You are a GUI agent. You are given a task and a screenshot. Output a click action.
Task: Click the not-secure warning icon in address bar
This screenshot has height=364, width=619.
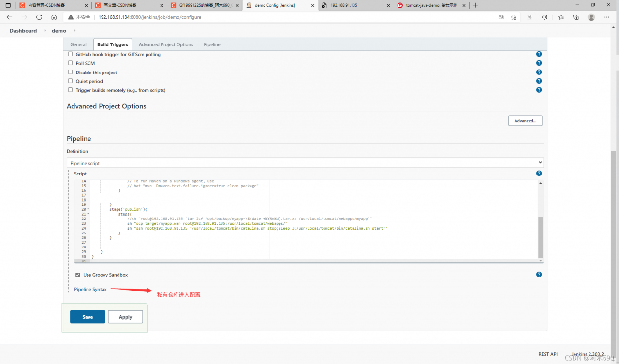71,17
